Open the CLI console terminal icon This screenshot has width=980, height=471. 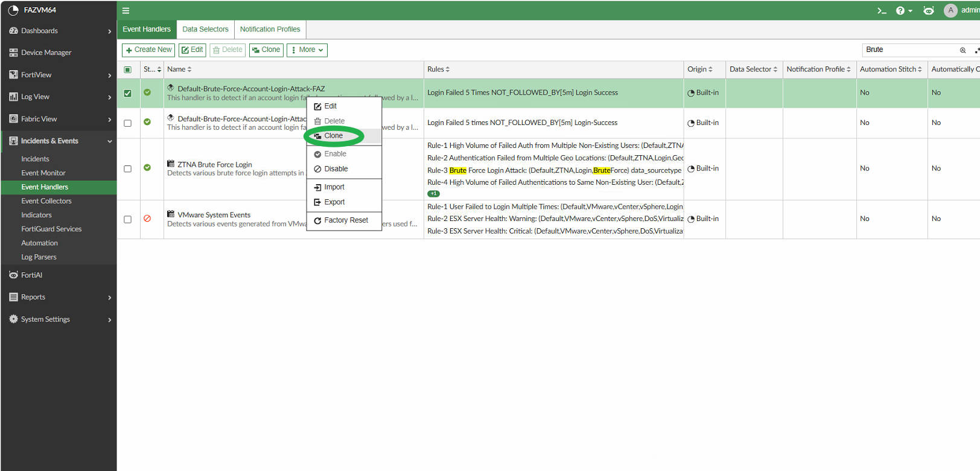coord(882,10)
